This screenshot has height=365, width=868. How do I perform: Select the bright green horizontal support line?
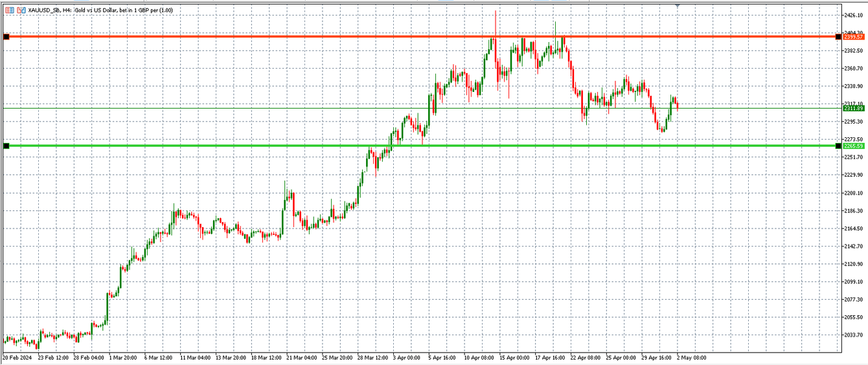point(259,146)
